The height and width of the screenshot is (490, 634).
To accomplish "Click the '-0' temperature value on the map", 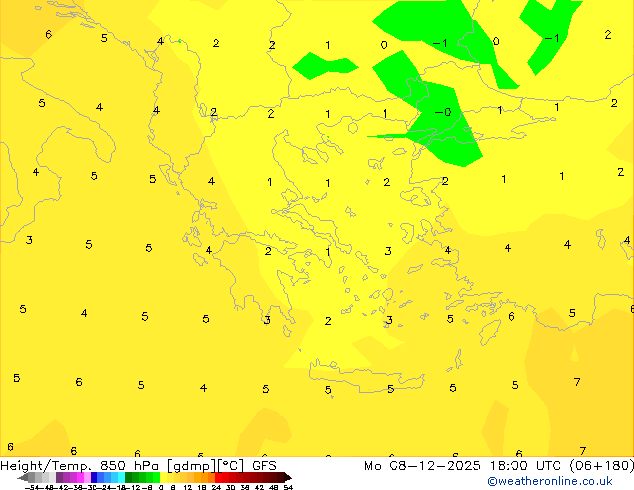I will [x=443, y=112].
